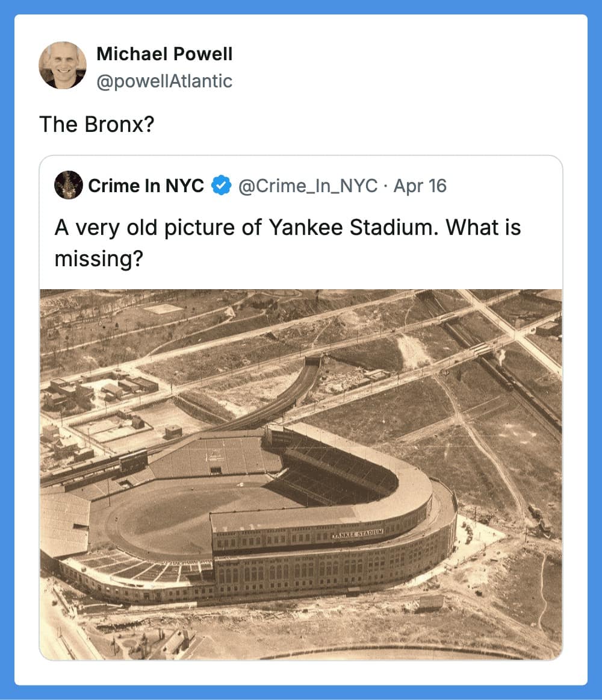The image size is (602, 700).
Task: Click the Yankee Stadium sign on the facade
Action: [x=356, y=534]
